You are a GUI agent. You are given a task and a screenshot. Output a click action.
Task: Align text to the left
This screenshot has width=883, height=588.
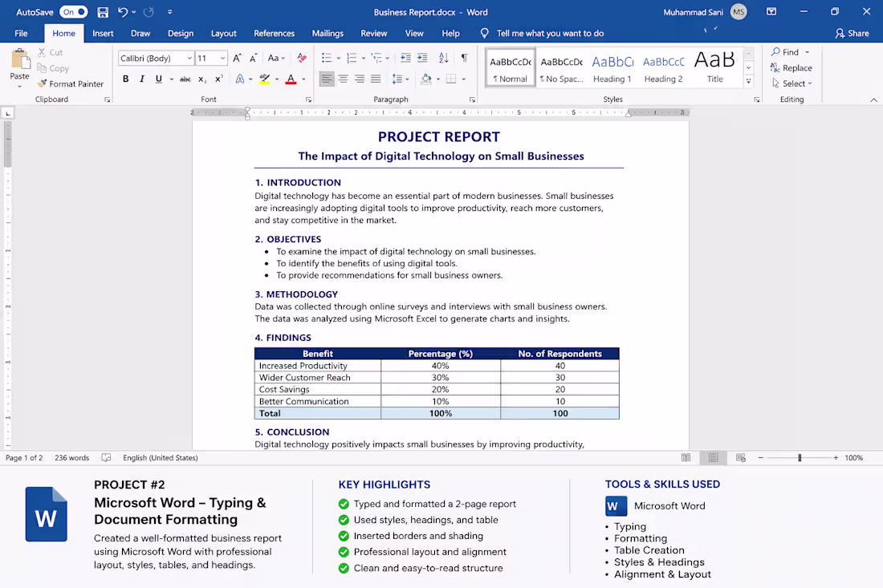[x=327, y=79]
